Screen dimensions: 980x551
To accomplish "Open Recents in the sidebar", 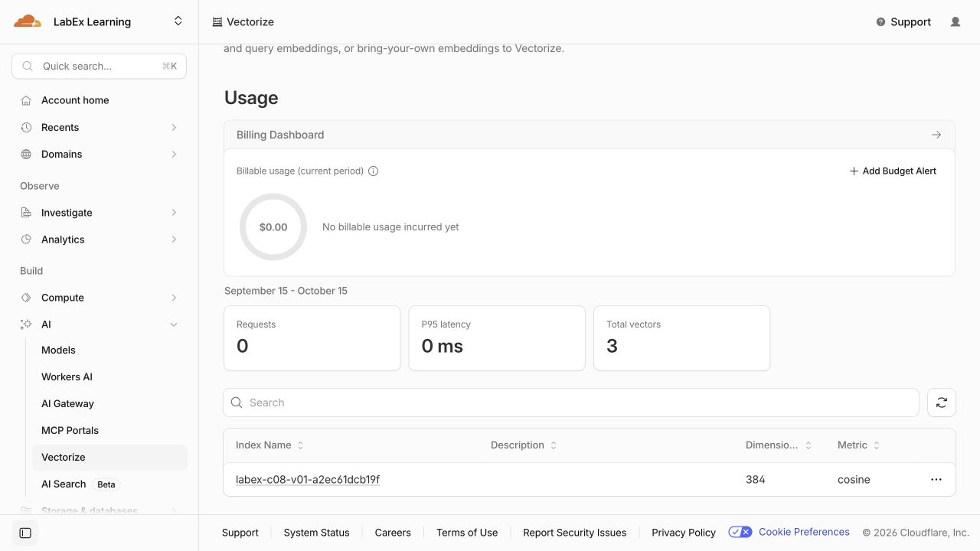I will (x=100, y=127).
